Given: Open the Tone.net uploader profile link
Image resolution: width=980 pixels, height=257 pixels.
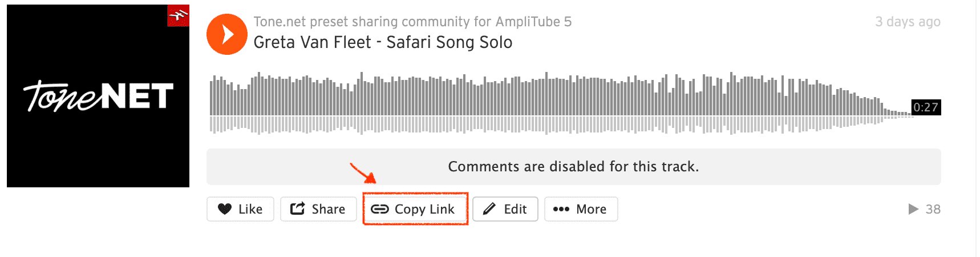Looking at the screenshot, I should tap(412, 22).
